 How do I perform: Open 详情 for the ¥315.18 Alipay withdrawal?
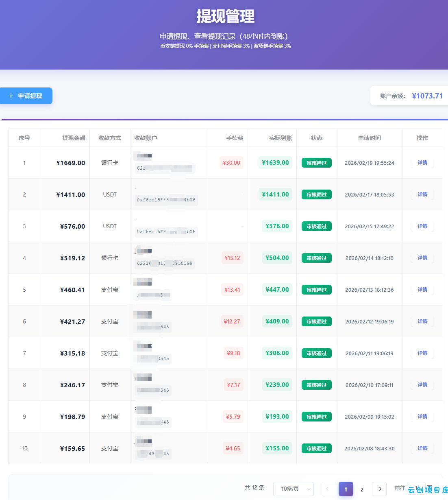click(422, 353)
